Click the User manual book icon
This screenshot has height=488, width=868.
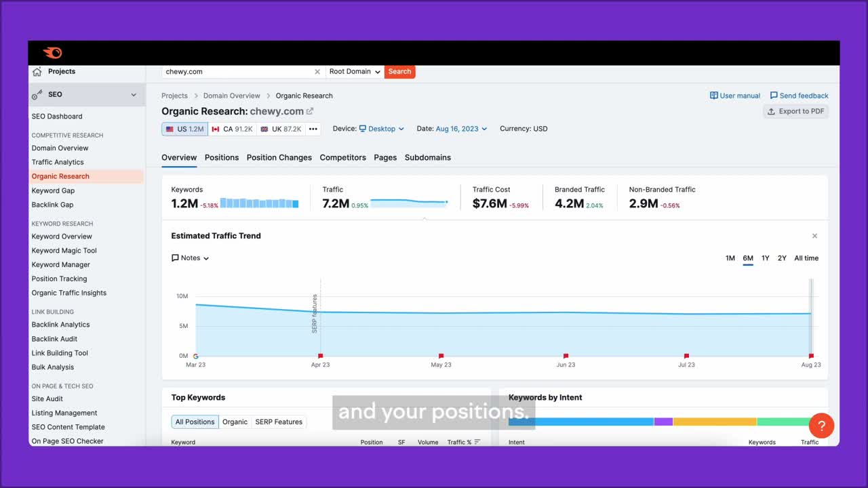tap(714, 96)
